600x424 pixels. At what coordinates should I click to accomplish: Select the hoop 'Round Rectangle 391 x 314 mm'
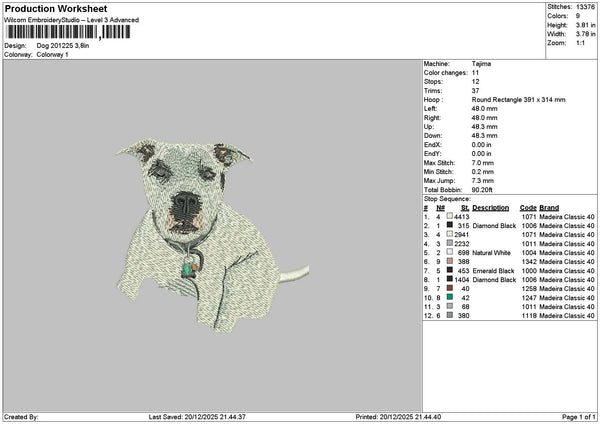[518, 99]
